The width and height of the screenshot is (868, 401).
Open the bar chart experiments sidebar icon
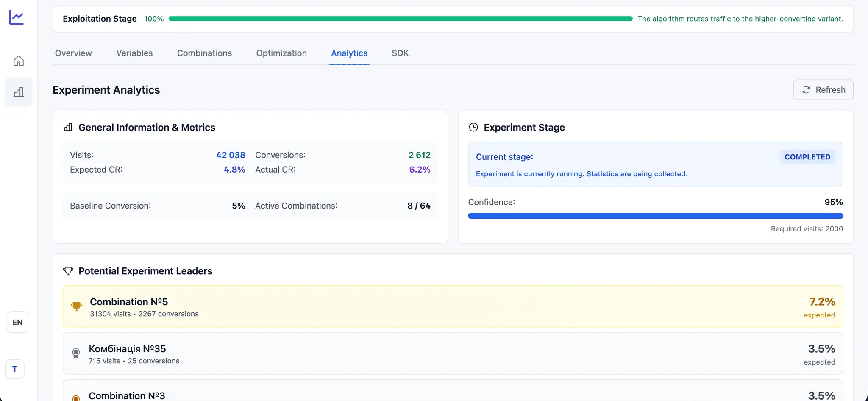point(19,92)
